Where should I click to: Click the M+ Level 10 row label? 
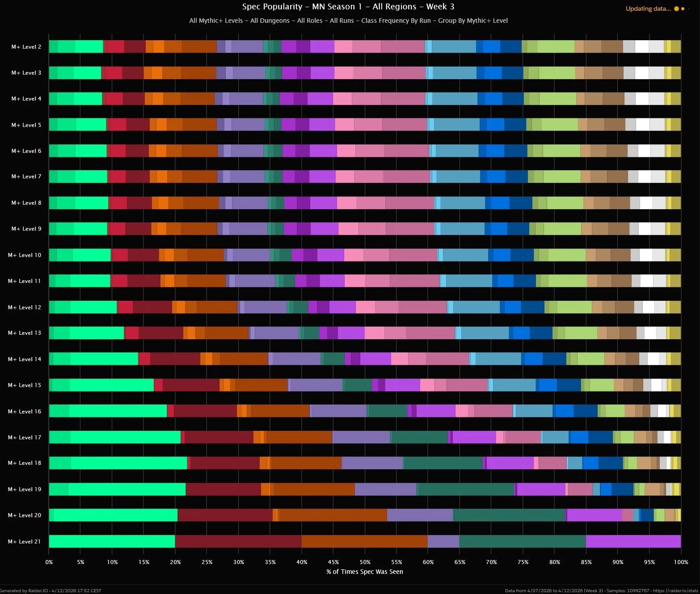[x=24, y=255]
